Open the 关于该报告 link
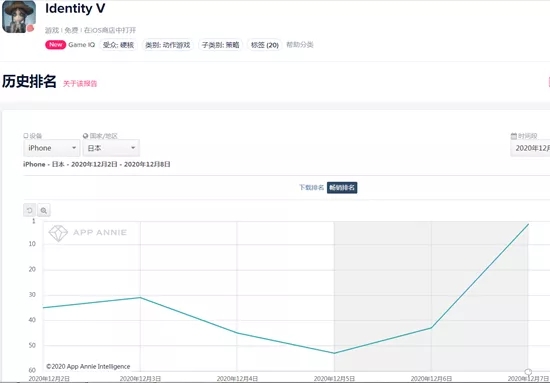The image size is (550, 383). (x=80, y=83)
